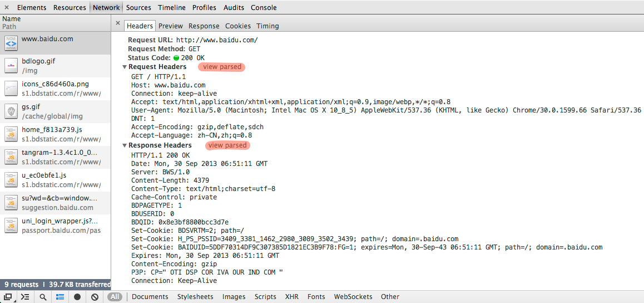Click the 9 requests status bar text
Screen dimensions: 644x303
coord(22,285)
